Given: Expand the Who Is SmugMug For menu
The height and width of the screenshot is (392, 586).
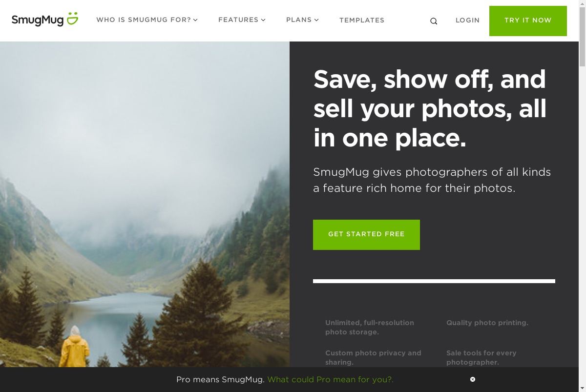Looking at the screenshot, I should coord(147,20).
